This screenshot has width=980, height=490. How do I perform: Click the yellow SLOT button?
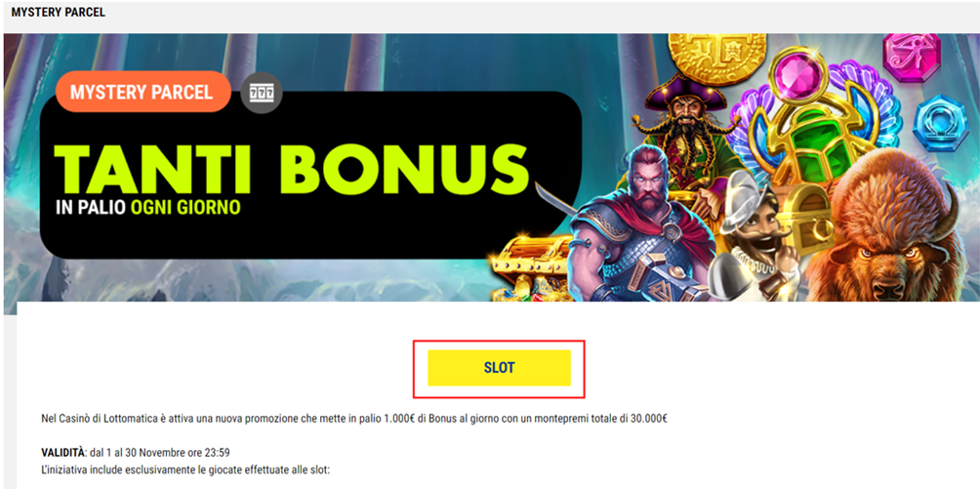click(499, 367)
